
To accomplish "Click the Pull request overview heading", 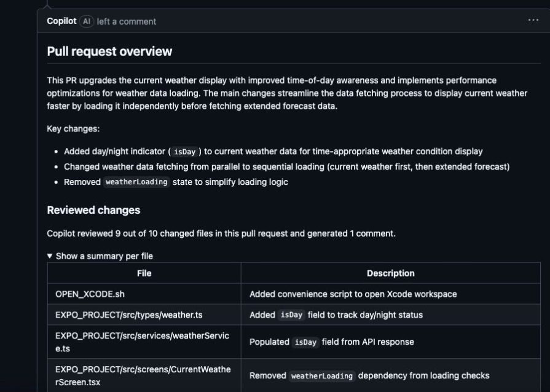I will 109,52.
